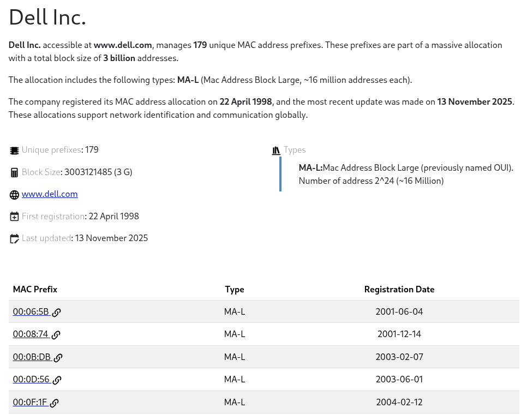Click the calendar-plus icon by First registration

click(14, 217)
